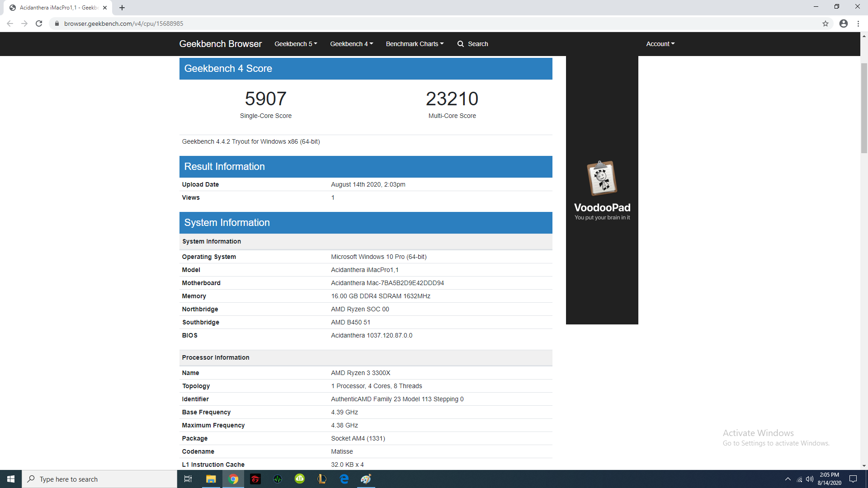This screenshot has height=488, width=868.
Task: Click Geekbench 4.4.2 Tryout version text
Action: click(x=251, y=141)
